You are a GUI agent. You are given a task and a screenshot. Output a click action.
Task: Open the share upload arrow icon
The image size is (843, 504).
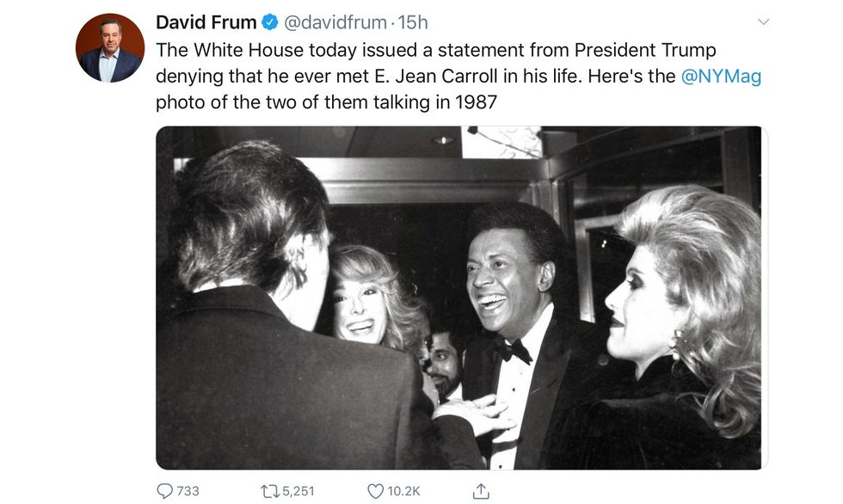pos(481,490)
